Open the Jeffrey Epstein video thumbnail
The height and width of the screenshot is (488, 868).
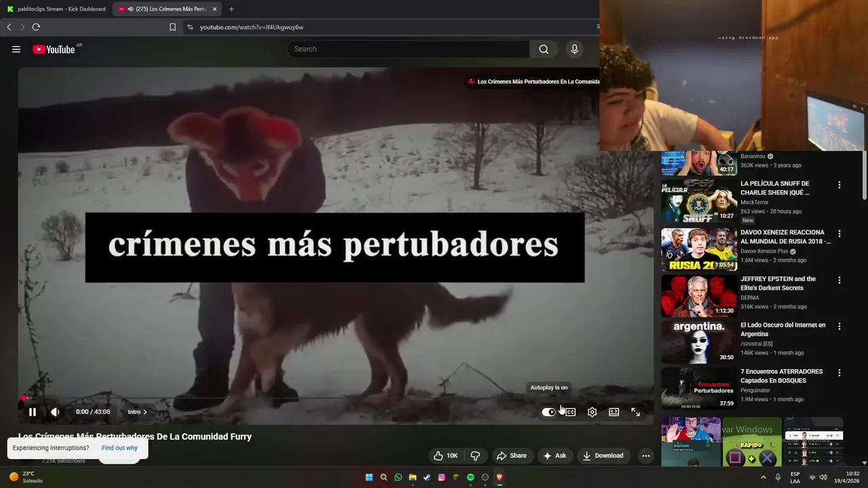(x=699, y=296)
